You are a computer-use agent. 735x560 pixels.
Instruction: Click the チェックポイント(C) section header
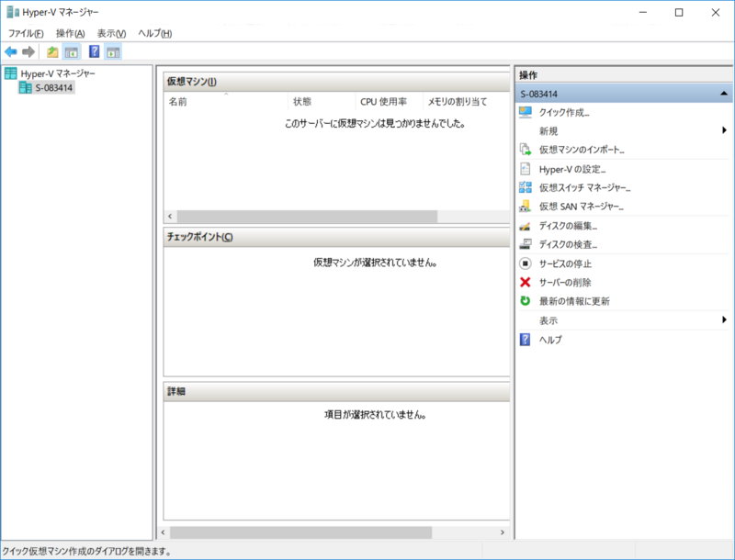(336, 237)
